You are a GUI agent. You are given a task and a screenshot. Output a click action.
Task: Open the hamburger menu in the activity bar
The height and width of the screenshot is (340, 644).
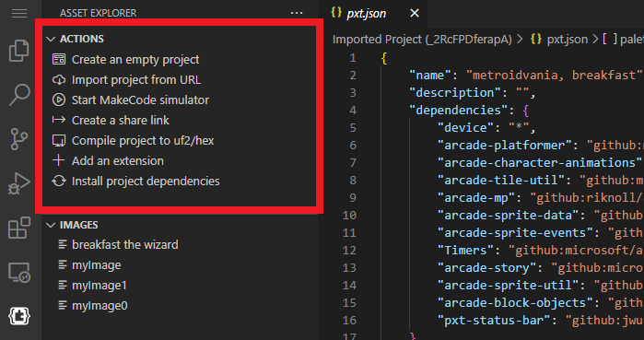pos(19,14)
